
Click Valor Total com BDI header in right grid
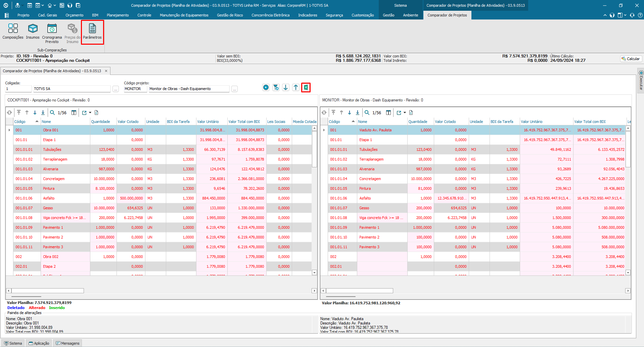[x=600, y=122]
